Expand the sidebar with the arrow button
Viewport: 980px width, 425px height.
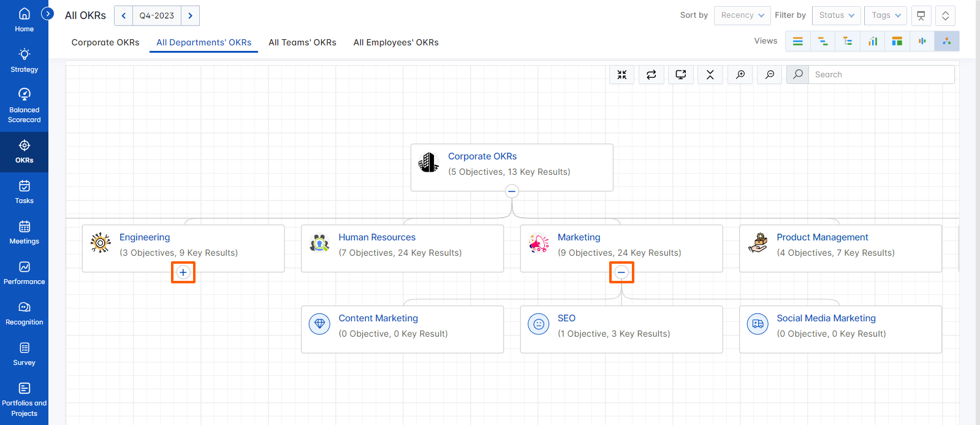coord(47,13)
